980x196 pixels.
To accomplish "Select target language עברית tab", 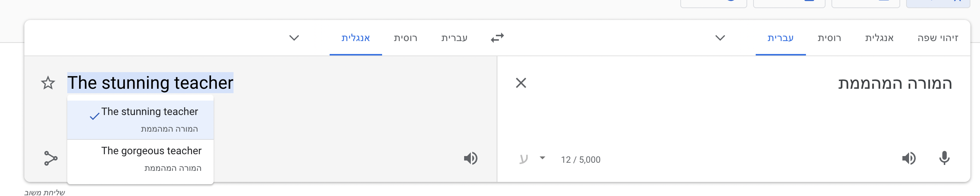I will (x=454, y=38).
